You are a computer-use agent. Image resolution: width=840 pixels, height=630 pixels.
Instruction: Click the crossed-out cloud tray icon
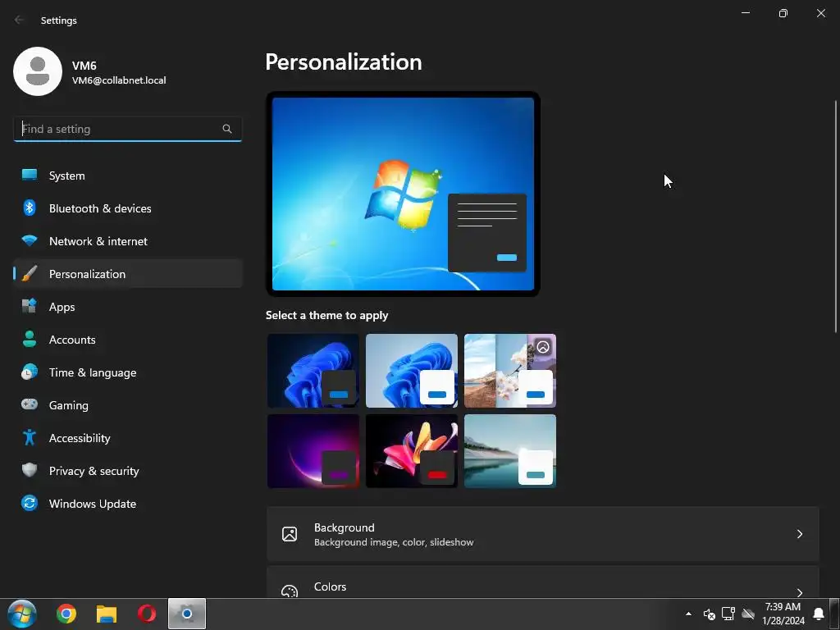(x=748, y=614)
